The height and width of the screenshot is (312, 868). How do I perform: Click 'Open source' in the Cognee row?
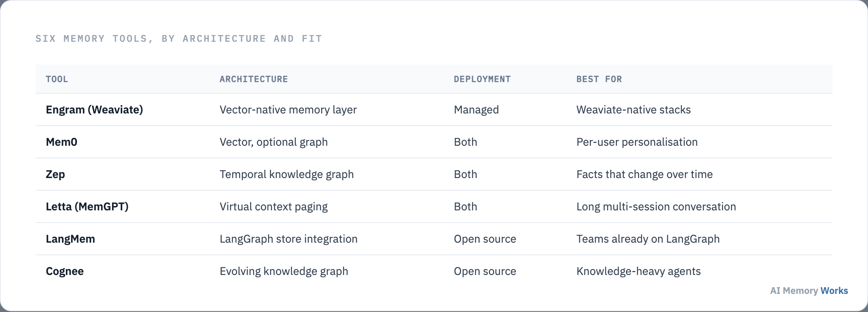coord(485,271)
